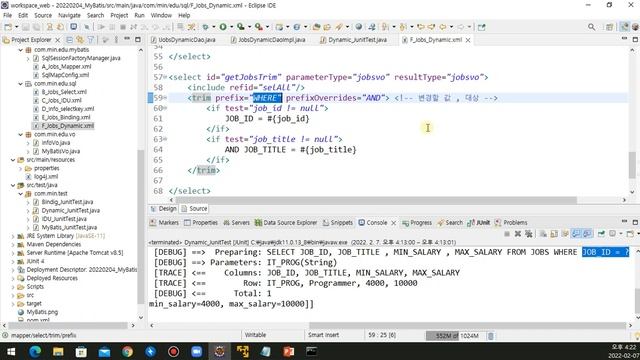Click Collapse All in Project Explorer
The height and width of the screenshot is (360, 640).
[69, 40]
